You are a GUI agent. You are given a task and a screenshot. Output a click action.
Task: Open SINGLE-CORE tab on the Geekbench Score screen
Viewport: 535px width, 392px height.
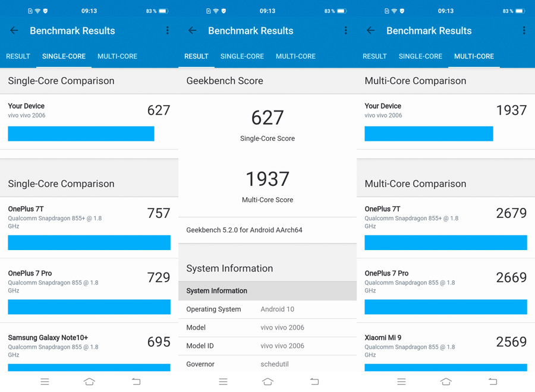tap(243, 56)
